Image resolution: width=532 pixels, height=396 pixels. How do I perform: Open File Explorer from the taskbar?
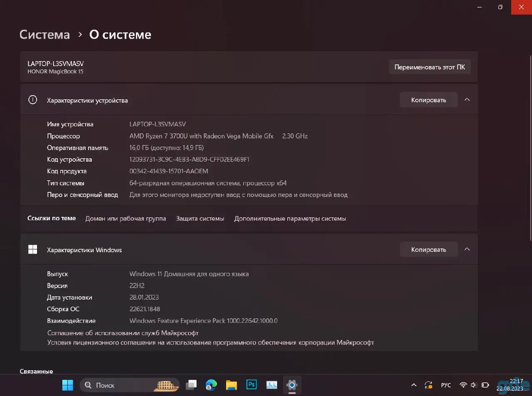pos(231,385)
